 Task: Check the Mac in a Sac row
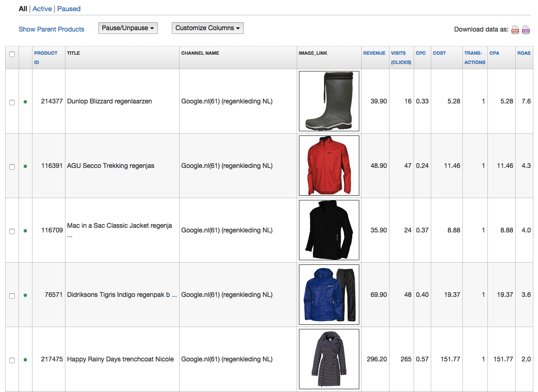(12, 231)
